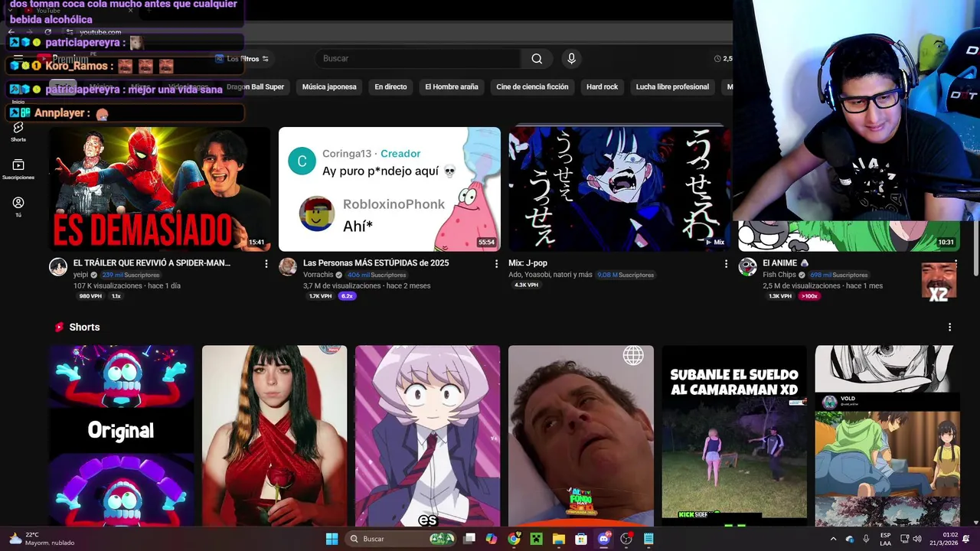Open the Shorts shelf three-dot menu
This screenshot has width=980, height=551.
click(949, 327)
